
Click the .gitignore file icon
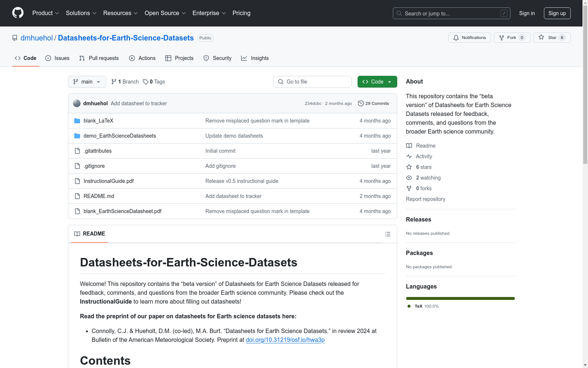coord(77,166)
